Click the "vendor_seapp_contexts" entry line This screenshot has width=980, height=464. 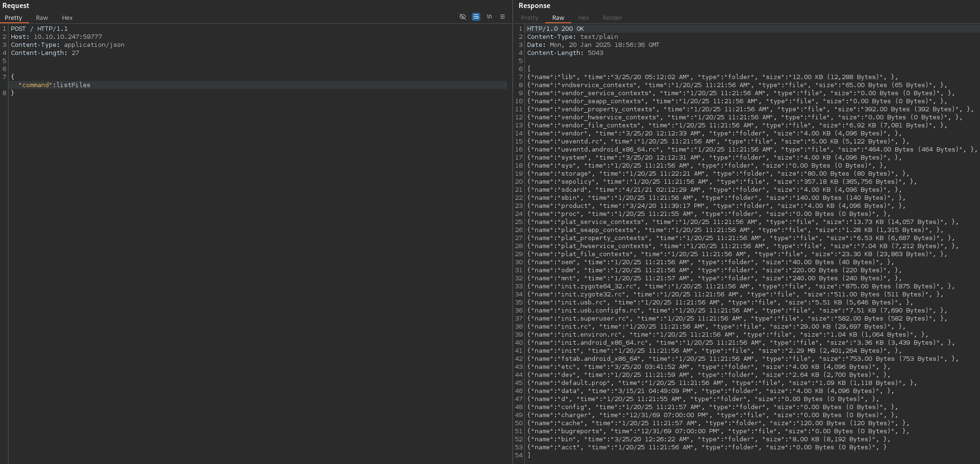[737, 101]
